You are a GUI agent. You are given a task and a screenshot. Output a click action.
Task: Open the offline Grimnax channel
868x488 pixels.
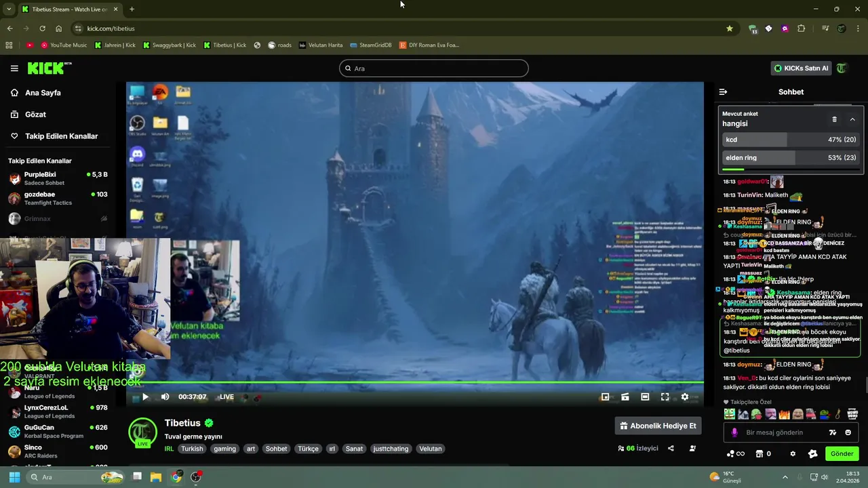[58, 219]
